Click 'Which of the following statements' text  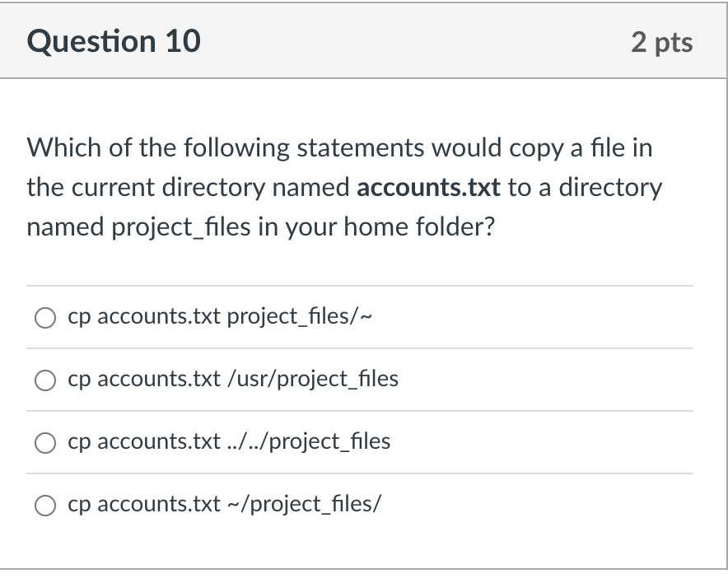(158, 148)
